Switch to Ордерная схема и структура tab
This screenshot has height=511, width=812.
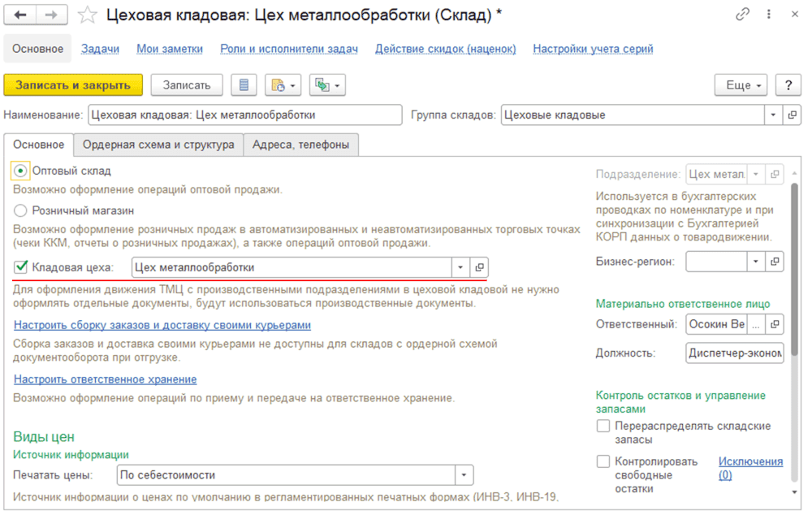tap(158, 145)
